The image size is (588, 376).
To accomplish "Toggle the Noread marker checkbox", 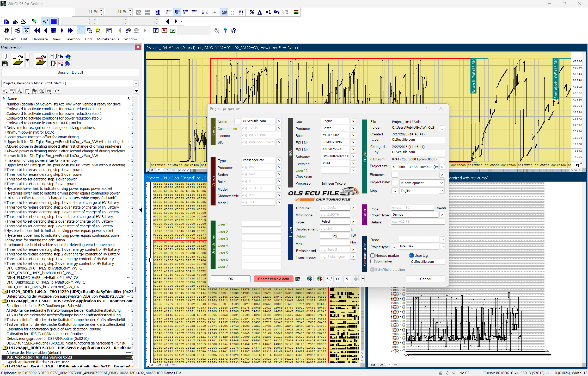I will point(372,255).
